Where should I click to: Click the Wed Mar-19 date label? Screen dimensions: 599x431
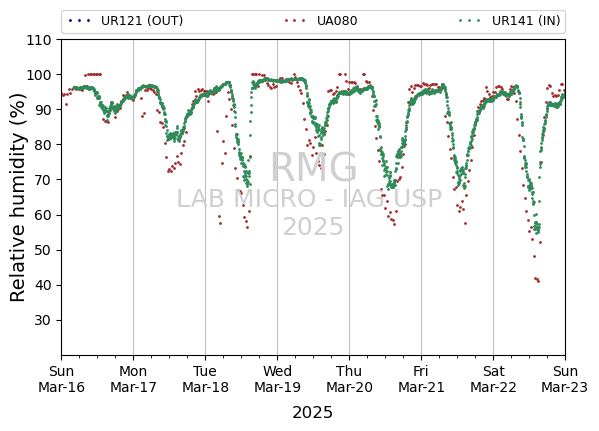[277, 379]
